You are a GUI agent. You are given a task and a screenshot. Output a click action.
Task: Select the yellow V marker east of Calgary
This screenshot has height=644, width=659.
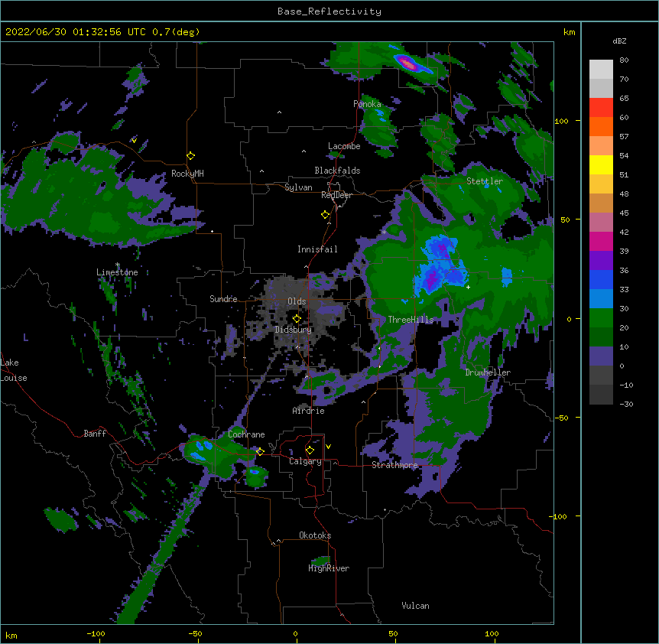pyautogui.click(x=328, y=447)
